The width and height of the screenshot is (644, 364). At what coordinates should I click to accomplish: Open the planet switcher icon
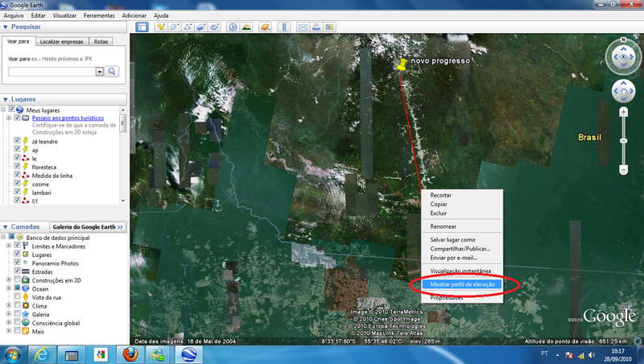(266, 27)
